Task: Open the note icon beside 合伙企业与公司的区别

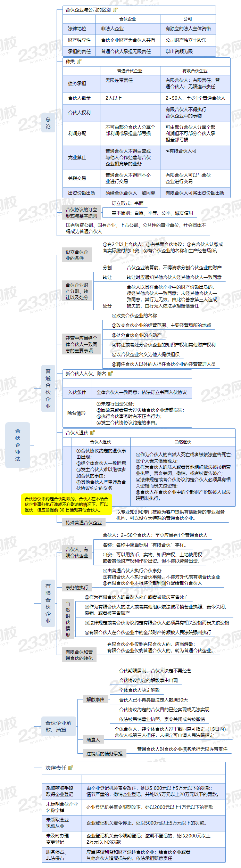Action: click(115, 10)
